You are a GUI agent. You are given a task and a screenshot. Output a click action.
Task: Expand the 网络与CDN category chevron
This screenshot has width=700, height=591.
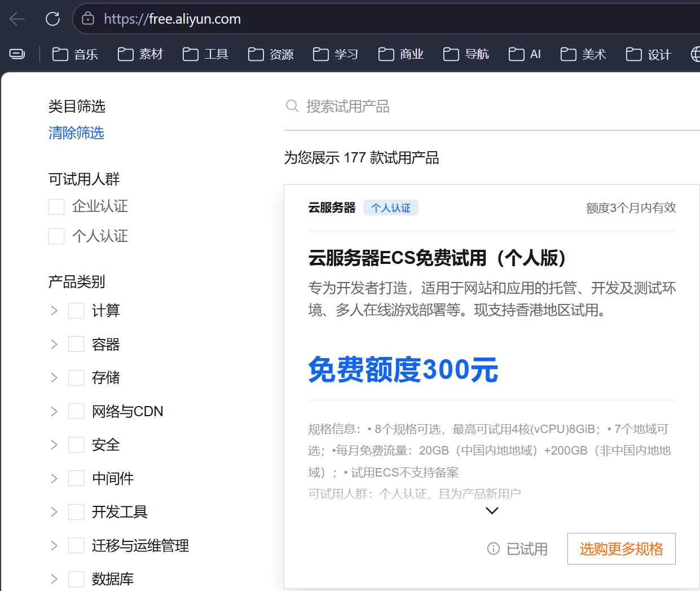click(x=54, y=411)
